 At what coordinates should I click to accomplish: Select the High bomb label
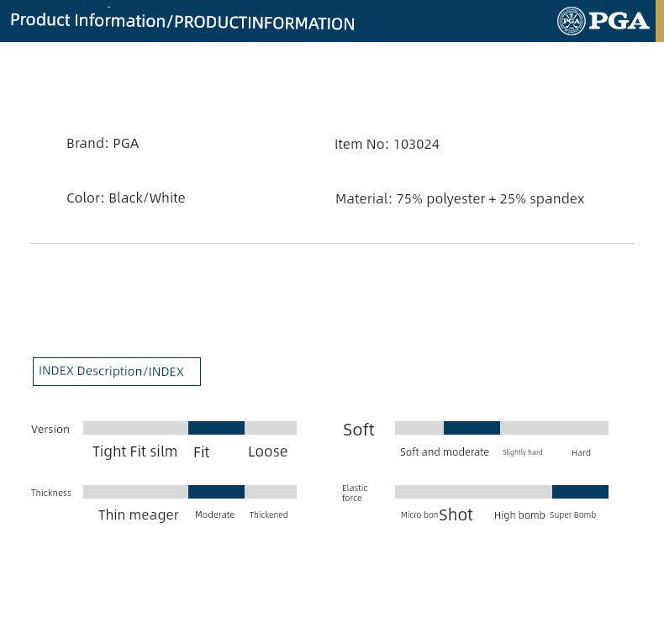[519, 515]
